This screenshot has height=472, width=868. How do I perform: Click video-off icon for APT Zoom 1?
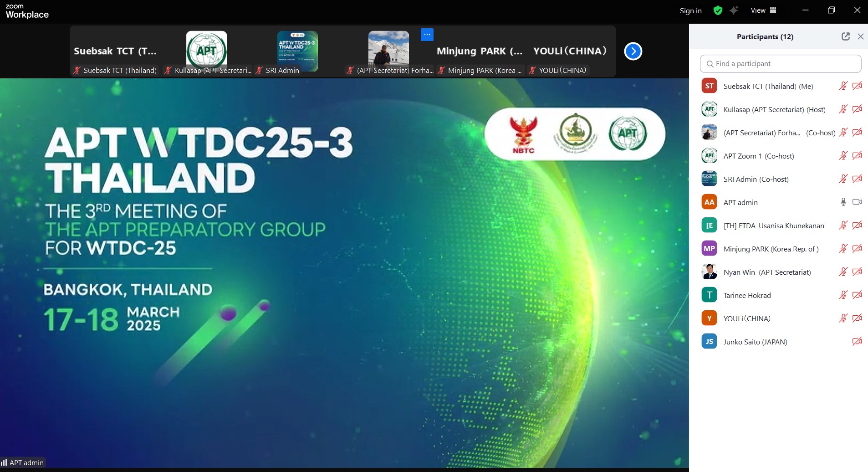(857, 155)
